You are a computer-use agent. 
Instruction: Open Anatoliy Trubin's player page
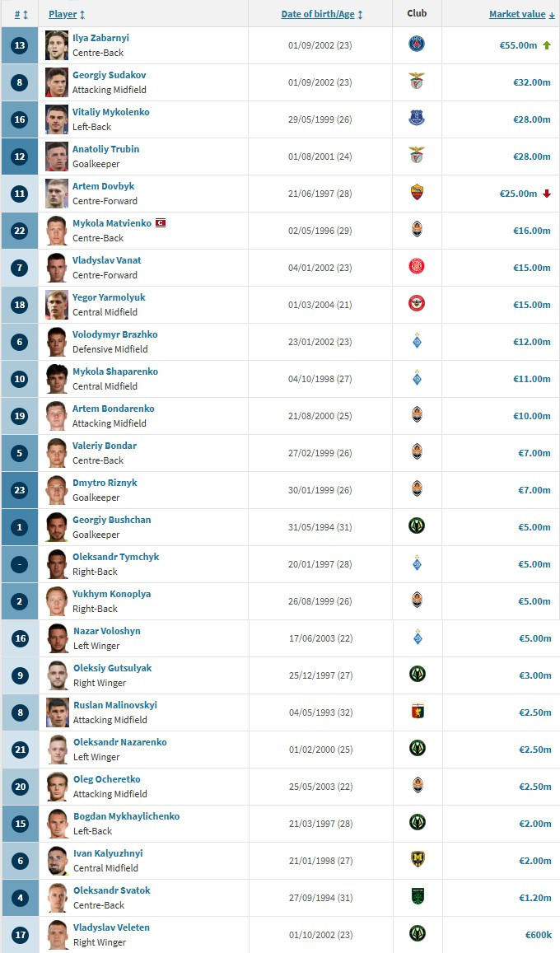click(105, 149)
